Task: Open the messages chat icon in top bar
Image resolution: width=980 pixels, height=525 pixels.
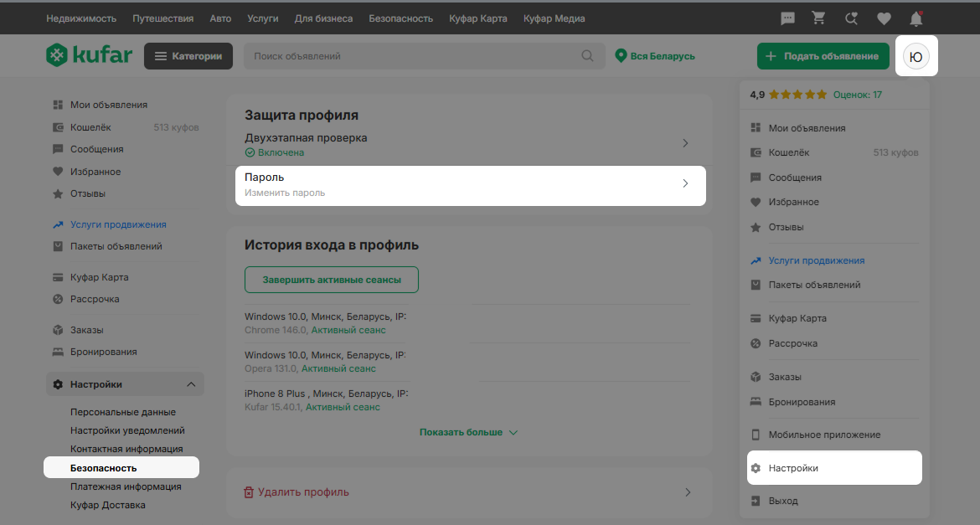Action: (787, 18)
